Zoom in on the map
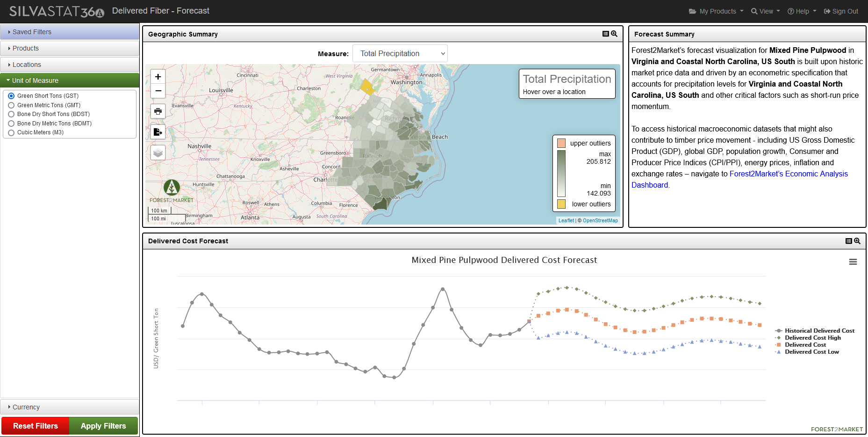868x437 pixels. [x=158, y=77]
